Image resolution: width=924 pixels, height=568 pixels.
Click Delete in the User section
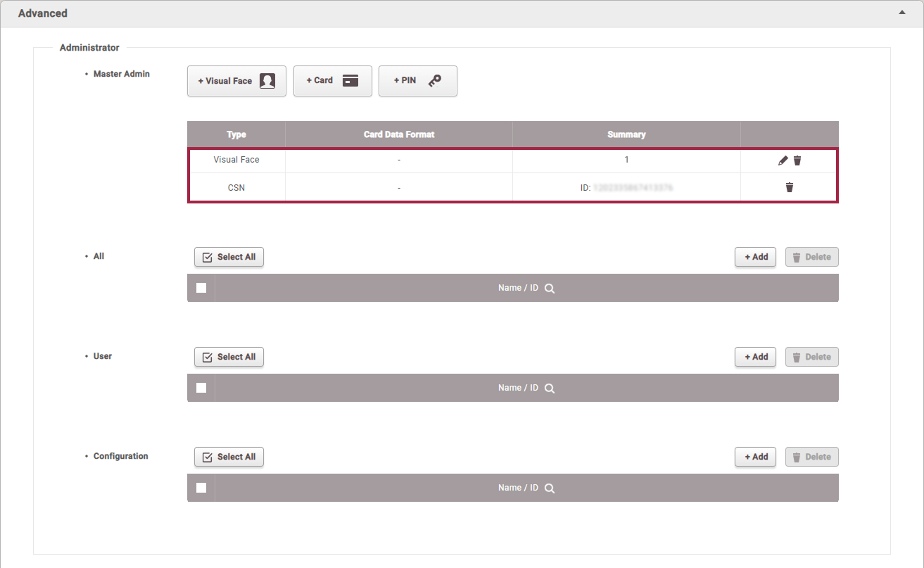click(811, 357)
